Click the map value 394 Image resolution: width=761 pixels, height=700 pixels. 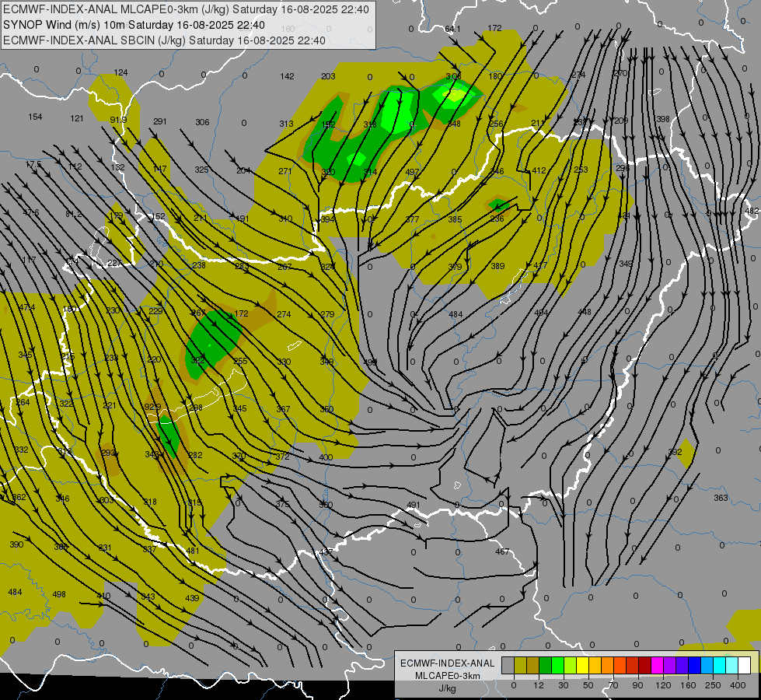(x=327, y=219)
